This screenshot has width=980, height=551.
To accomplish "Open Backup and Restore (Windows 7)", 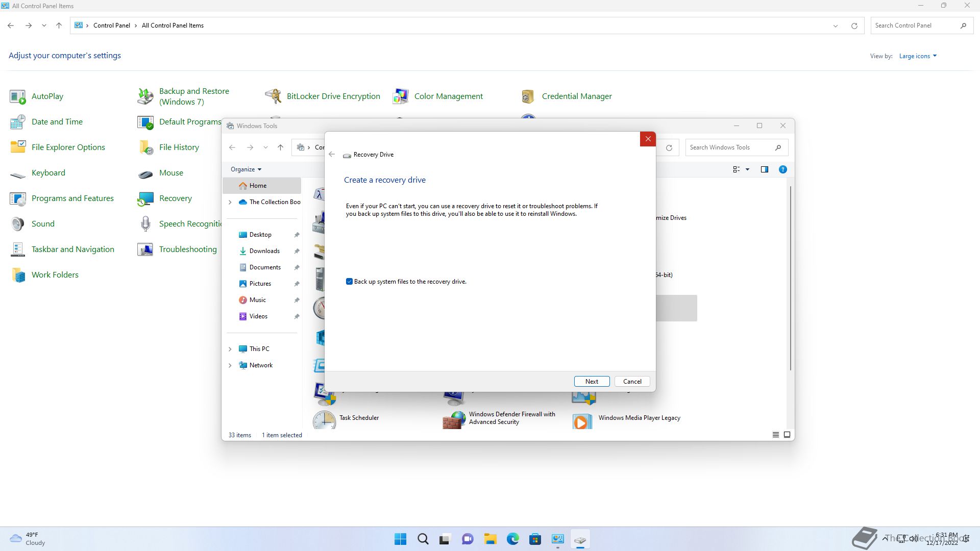I will pos(184,96).
